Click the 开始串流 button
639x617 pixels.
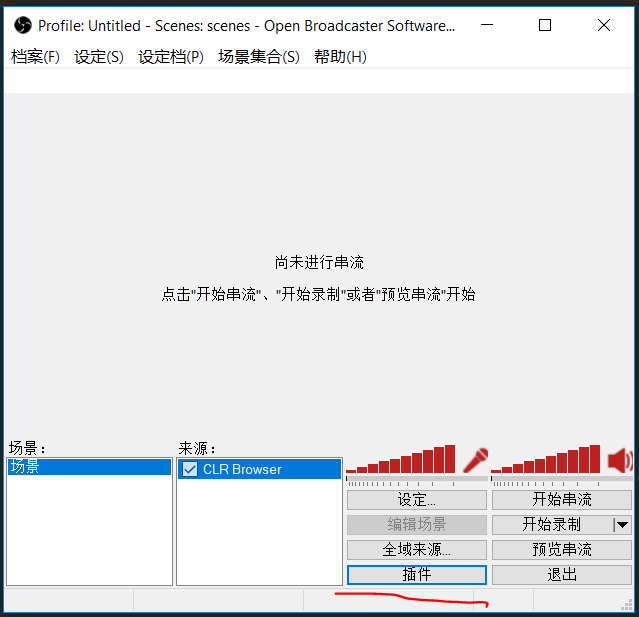pos(562,500)
